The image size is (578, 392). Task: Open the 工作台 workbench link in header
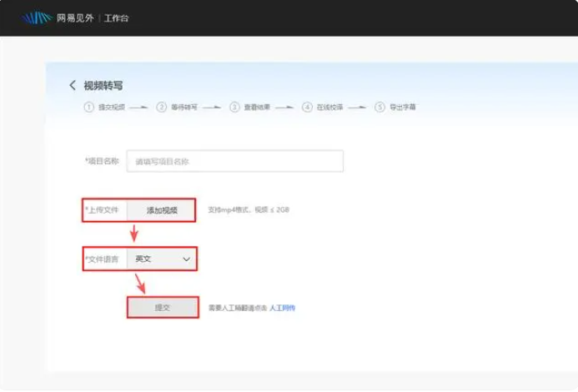point(117,18)
